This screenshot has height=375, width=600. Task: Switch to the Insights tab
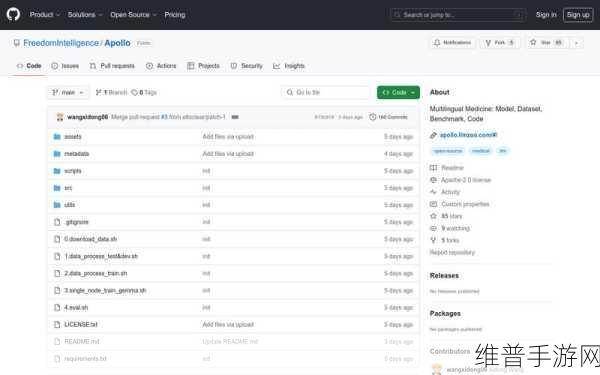click(289, 66)
